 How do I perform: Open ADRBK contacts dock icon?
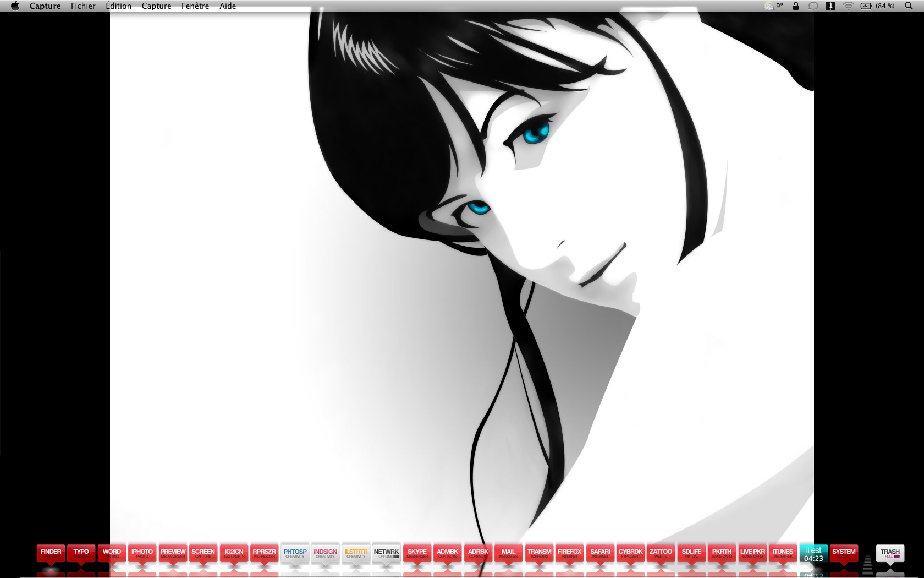point(478,553)
